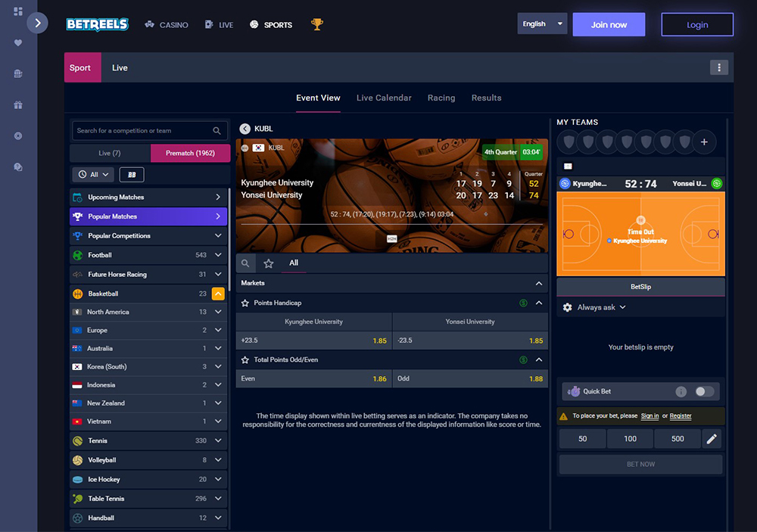Click the Join now button
This screenshot has height=532, width=757.
[x=609, y=25]
